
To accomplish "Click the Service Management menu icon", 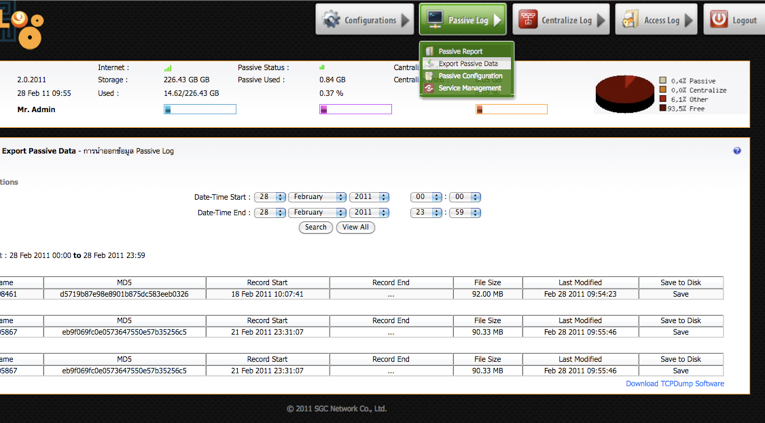I will (429, 88).
